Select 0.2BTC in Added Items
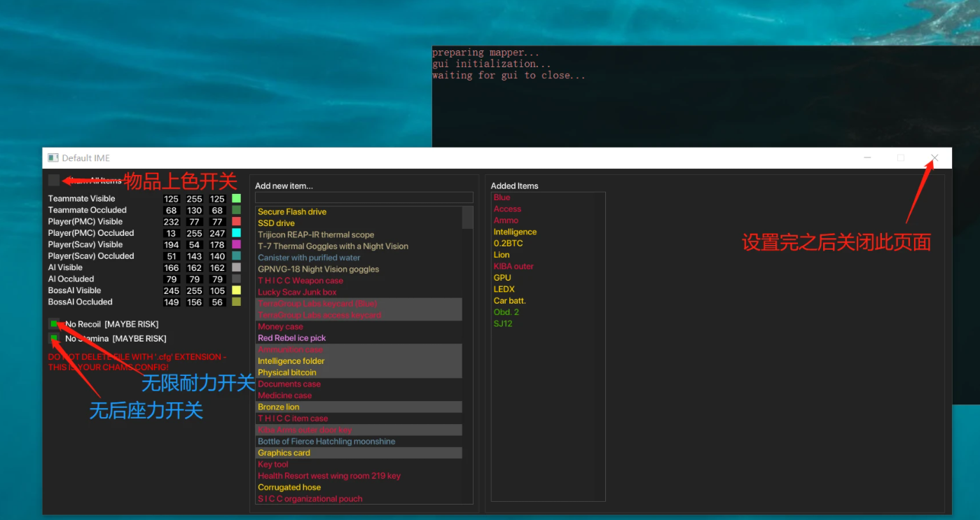Screen dimensions: 980x520 (x=508, y=244)
